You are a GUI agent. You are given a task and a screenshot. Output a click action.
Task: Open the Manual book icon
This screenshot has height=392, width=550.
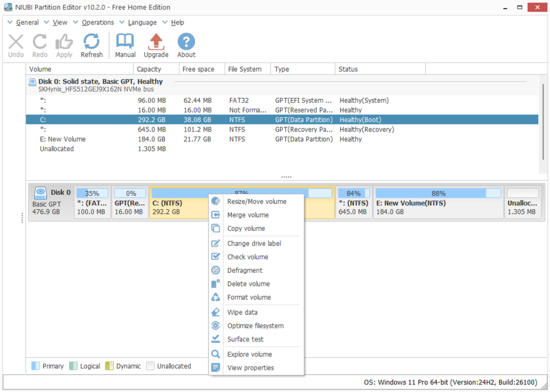[125, 42]
